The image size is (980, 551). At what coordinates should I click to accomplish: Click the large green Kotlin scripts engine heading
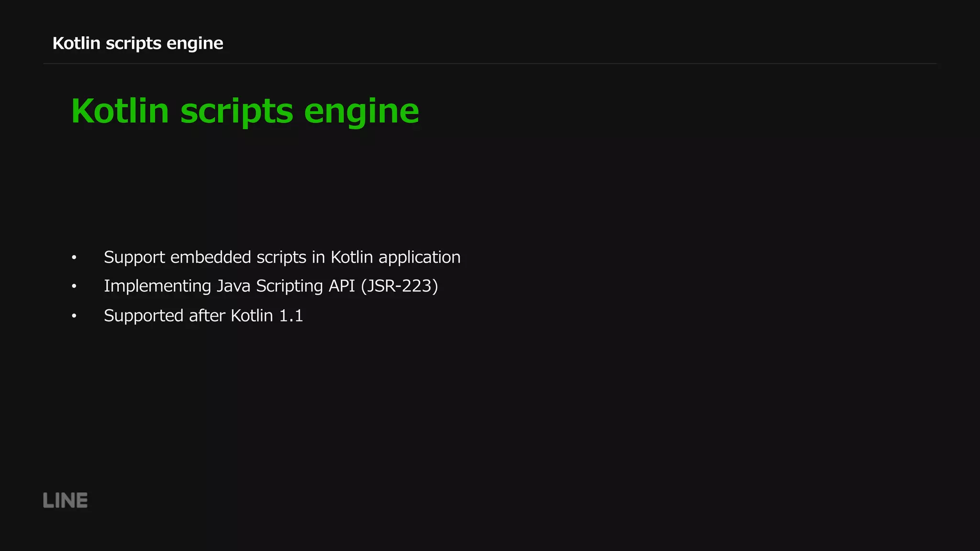click(x=245, y=111)
